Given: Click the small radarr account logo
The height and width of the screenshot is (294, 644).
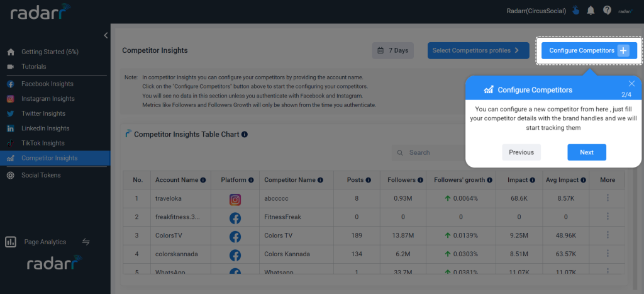Looking at the screenshot, I should pos(626,11).
